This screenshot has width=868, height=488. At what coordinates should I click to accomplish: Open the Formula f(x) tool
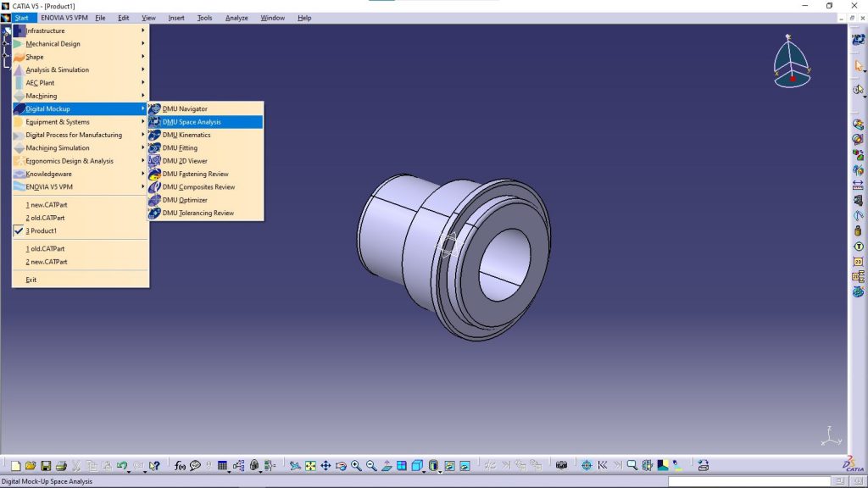(180, 466)
